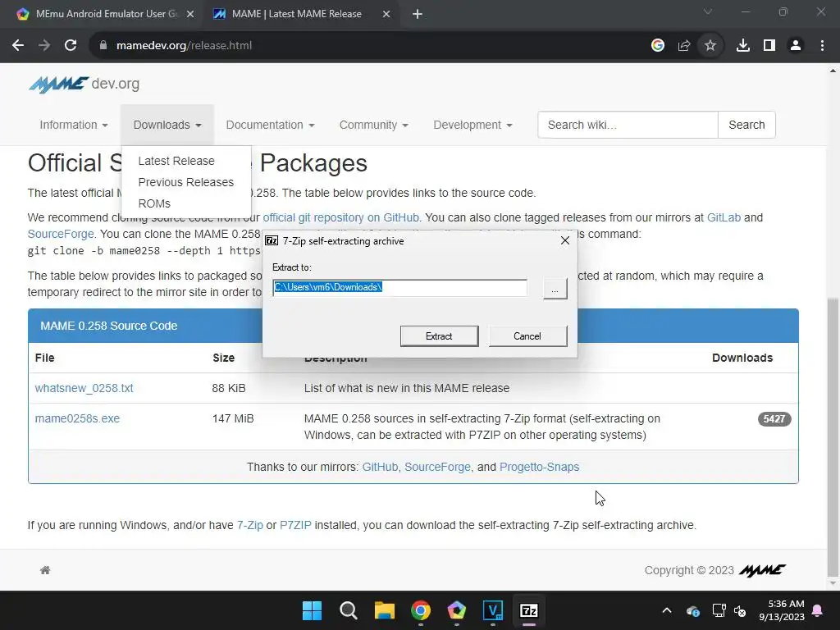Go forward with the browser forward arrow
The height and width of the screenshot is (630, 840).
(x=44, y=46)
